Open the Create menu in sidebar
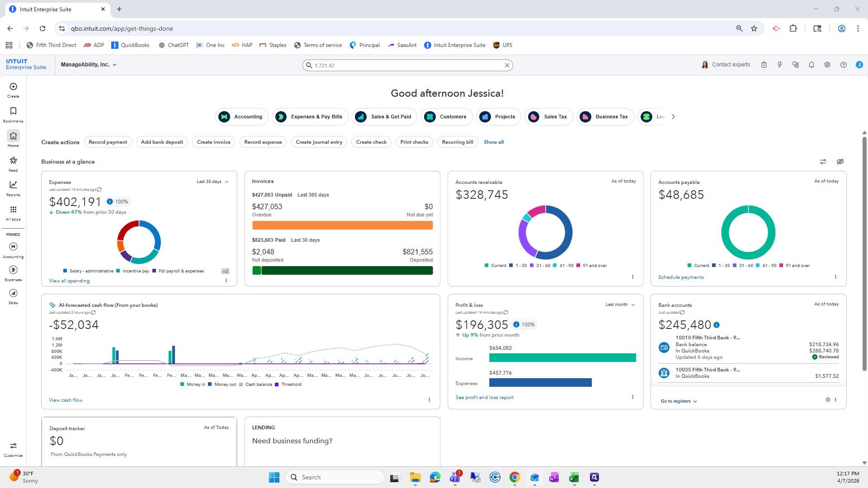Viewport: 868px width, 488px height. [x=13, y=90]
